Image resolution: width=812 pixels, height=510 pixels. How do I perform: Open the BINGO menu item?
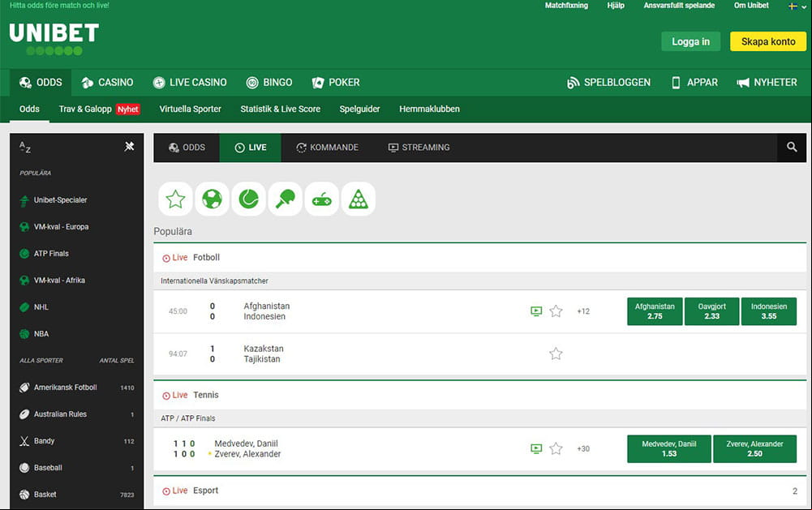(x=269, y=83)
